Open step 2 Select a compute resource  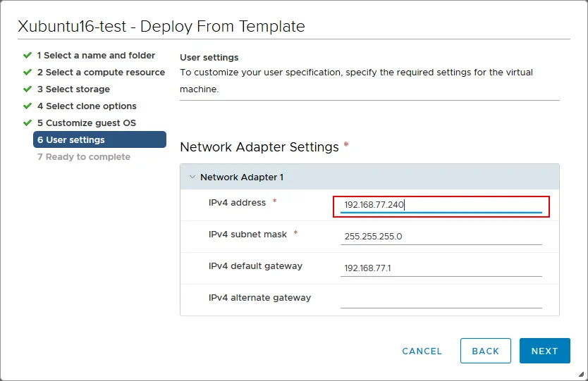(x=101, y=72)
